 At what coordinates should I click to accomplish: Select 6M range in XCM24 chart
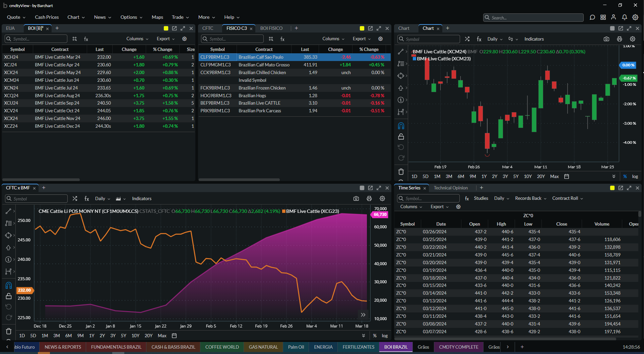click(x=461, y=176)
